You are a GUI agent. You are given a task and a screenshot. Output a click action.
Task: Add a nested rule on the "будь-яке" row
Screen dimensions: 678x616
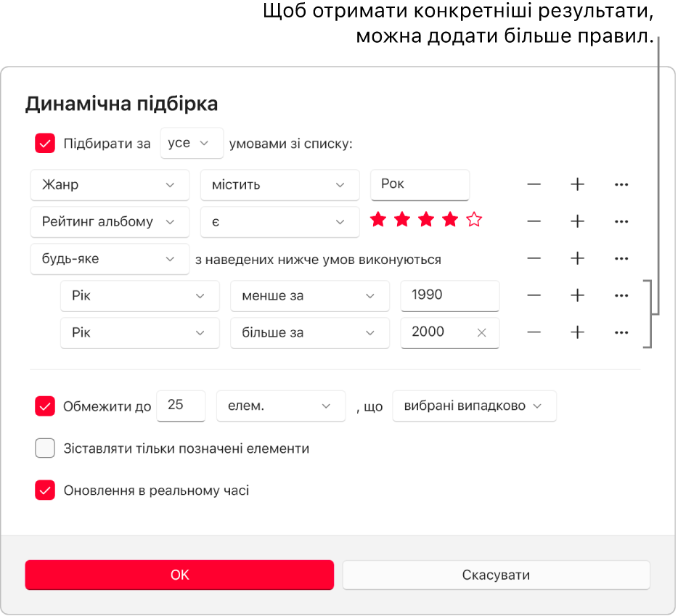(577, 259)
